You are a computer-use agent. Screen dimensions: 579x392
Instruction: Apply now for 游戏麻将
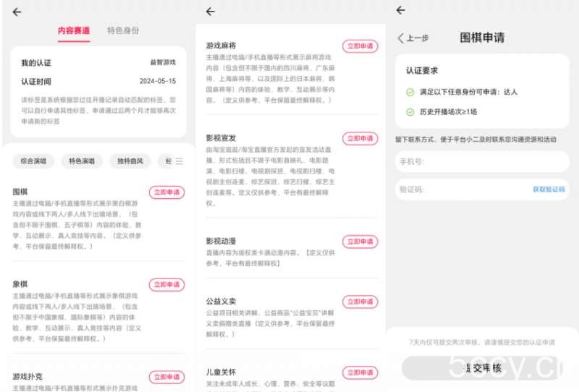click(x=360, y=46)
